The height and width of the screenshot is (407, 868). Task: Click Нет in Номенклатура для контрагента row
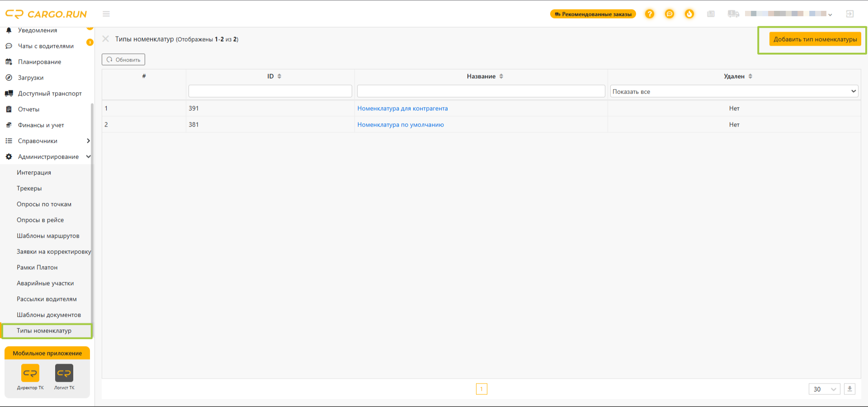click(x=734, y=108)
